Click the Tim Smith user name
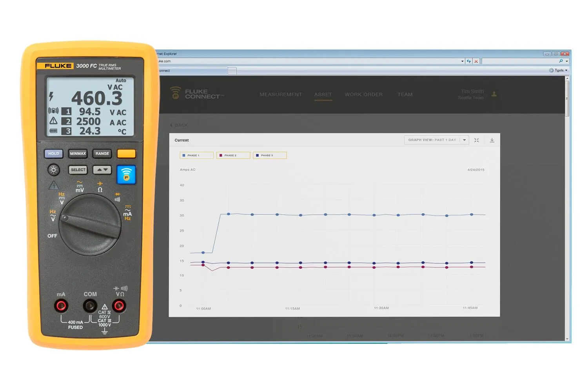The height and width of the screenshot is (392, 588). point(472,91)
